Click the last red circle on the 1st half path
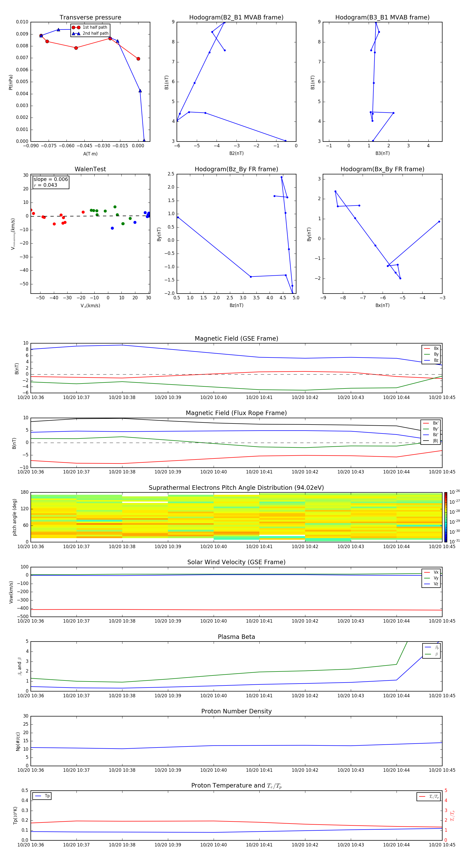 [138, 59]
